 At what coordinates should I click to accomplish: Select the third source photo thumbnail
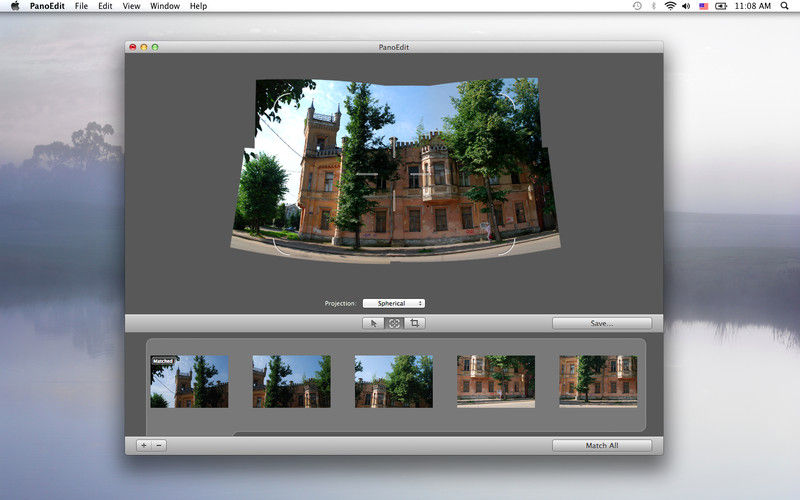pos(394,382)
